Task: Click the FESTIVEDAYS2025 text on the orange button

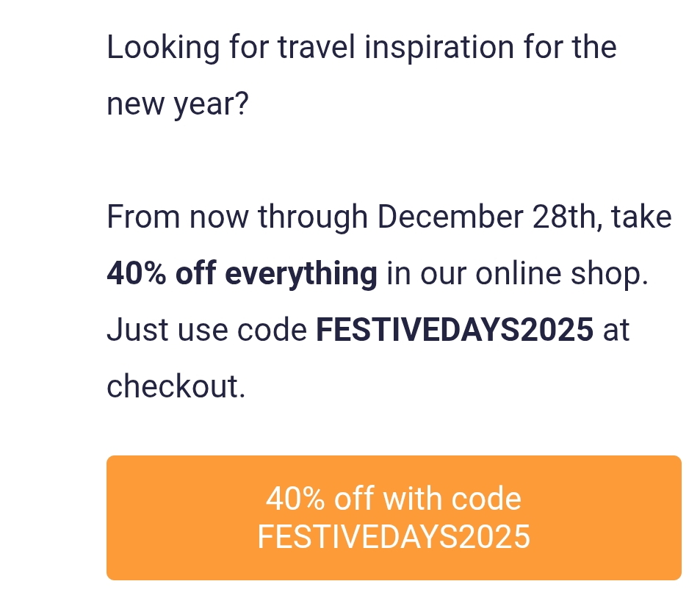Action: point(394,537)
